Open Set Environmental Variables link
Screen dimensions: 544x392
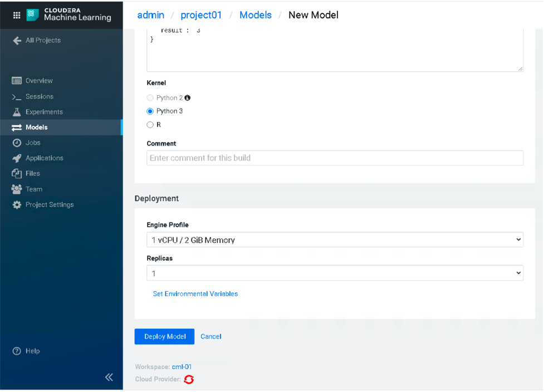(195, 293)
